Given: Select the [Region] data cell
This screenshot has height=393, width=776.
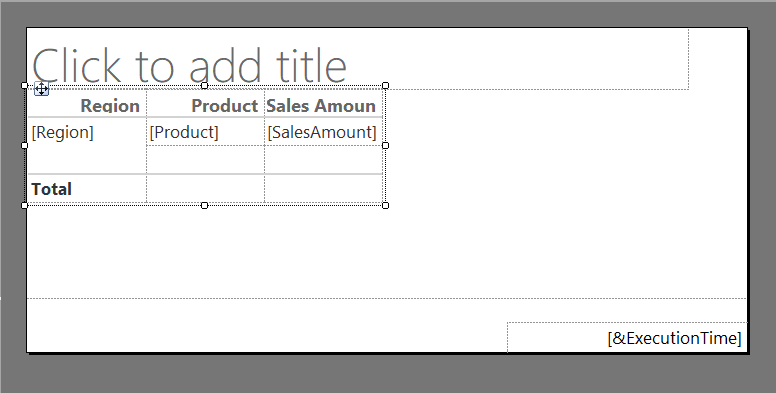Looking at the screenshot, I should [x=87, y=146].
